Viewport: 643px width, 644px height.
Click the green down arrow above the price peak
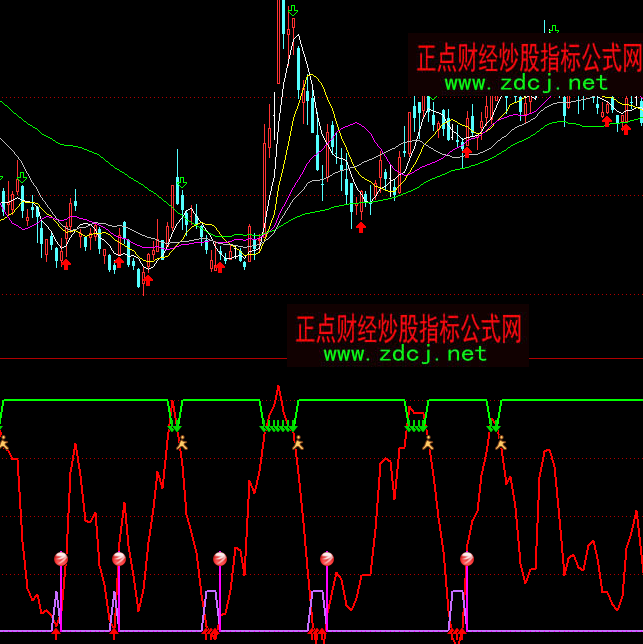pyautogui.click(x=291, y=11)
